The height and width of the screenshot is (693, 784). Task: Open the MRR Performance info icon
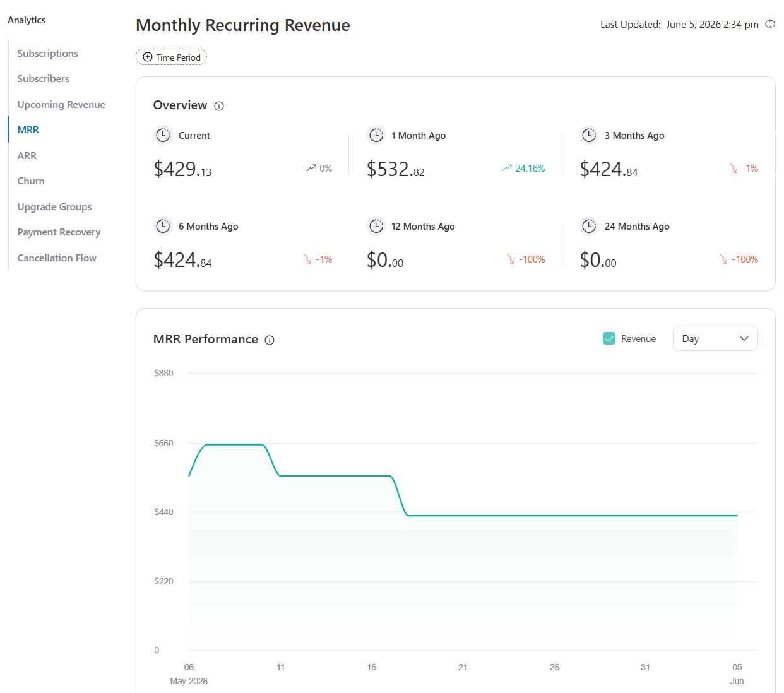point(270,340)
